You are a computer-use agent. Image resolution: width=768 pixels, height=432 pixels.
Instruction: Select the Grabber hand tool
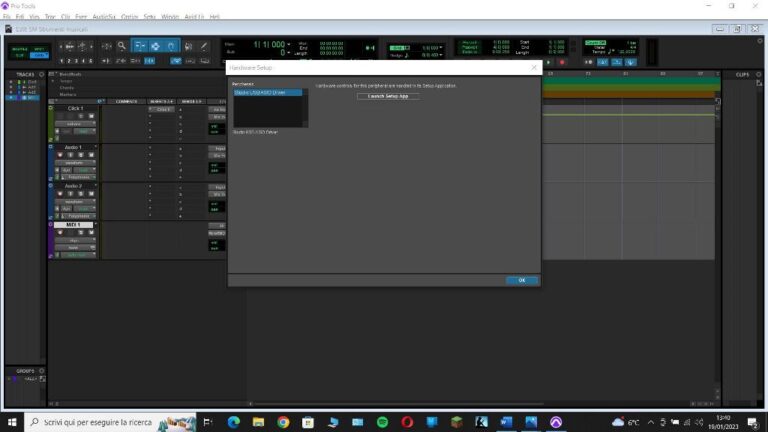[x=171, y=47]
